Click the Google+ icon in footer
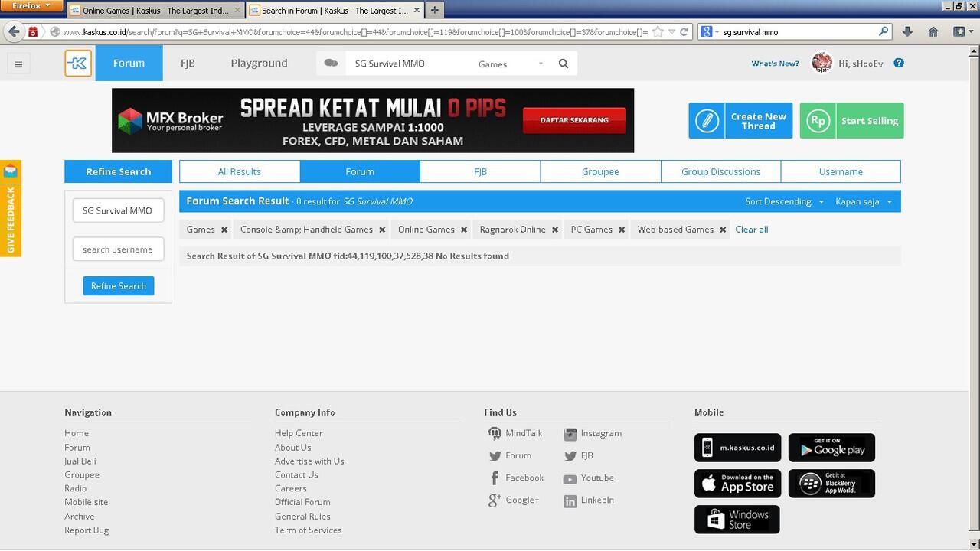 (x=495, y=500)
